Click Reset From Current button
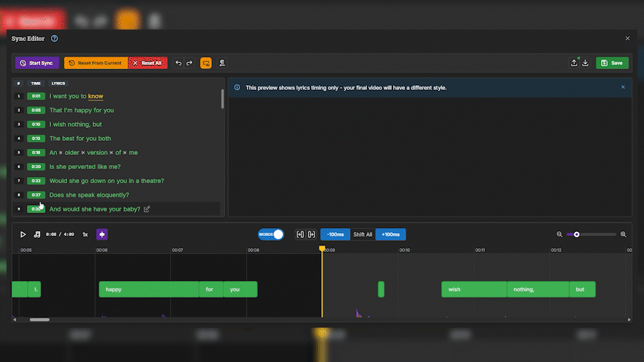 pyautogui.click(x=96, y=63)
